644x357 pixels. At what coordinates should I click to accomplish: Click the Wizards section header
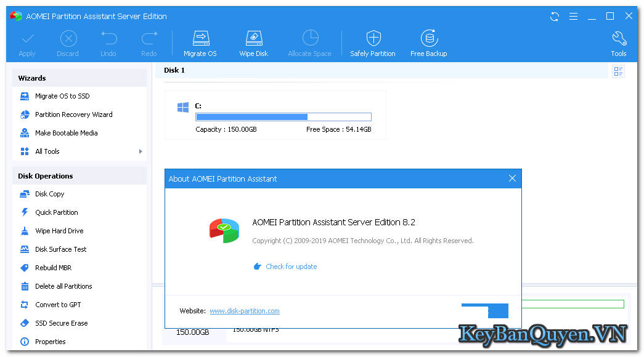pos(79,78)
